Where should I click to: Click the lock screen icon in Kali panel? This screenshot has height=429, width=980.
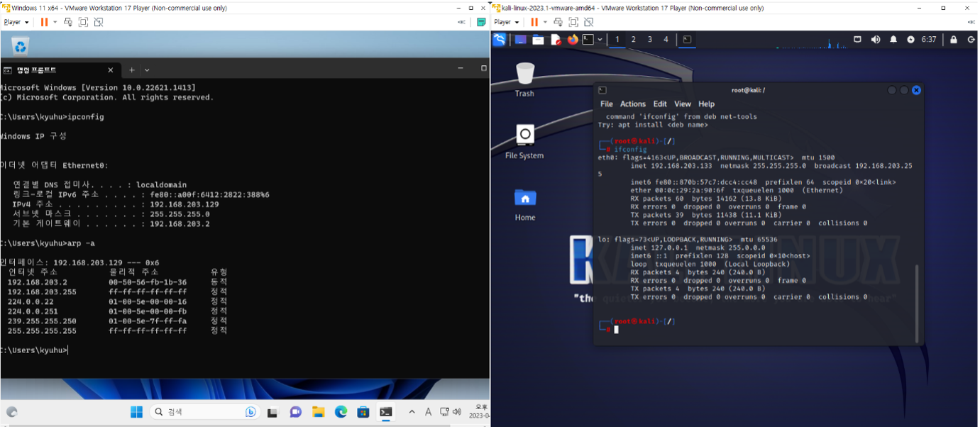point(953,40)
